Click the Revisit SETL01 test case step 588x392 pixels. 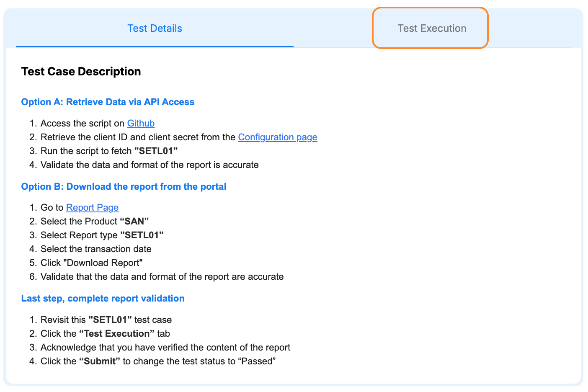[106, 320]
